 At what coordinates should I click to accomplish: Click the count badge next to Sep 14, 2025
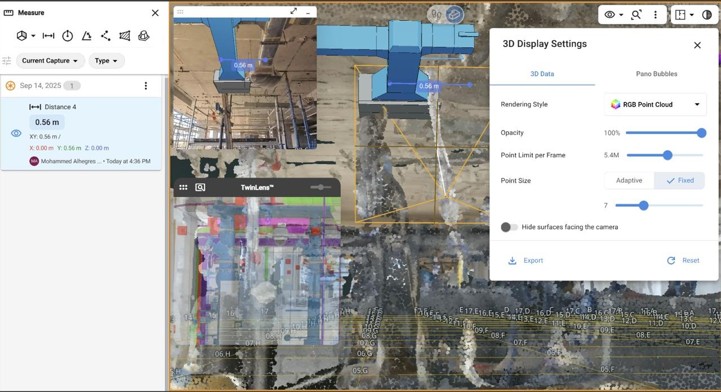(72, 85)
